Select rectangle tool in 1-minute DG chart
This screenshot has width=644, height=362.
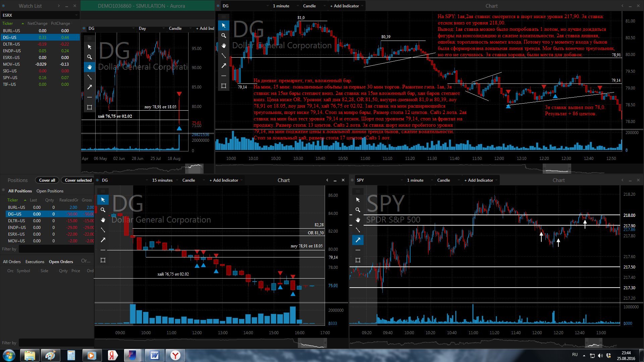(x=224, y=86)
